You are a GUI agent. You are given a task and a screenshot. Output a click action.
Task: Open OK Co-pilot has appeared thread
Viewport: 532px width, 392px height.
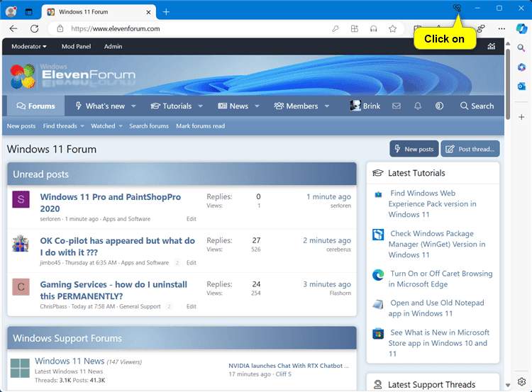[x=117, y=247]
